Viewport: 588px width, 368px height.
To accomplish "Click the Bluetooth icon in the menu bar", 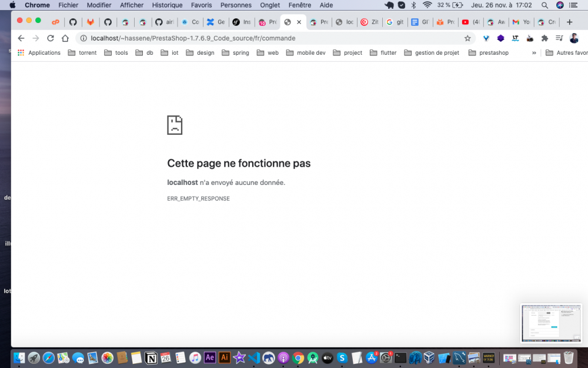I will click(412, 5).
